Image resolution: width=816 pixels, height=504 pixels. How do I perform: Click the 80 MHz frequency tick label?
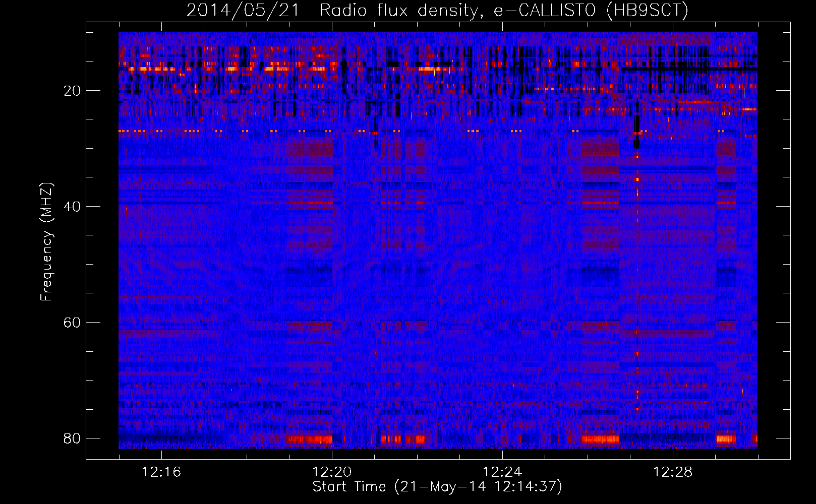pyautogui.click(x=72, y=438)
